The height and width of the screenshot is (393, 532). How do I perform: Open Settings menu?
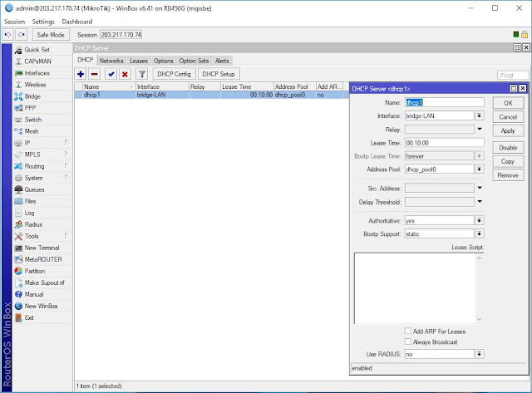(43, 22)
